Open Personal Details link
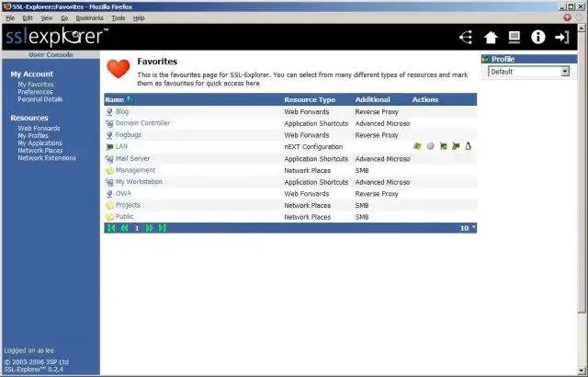 point(40,99)
